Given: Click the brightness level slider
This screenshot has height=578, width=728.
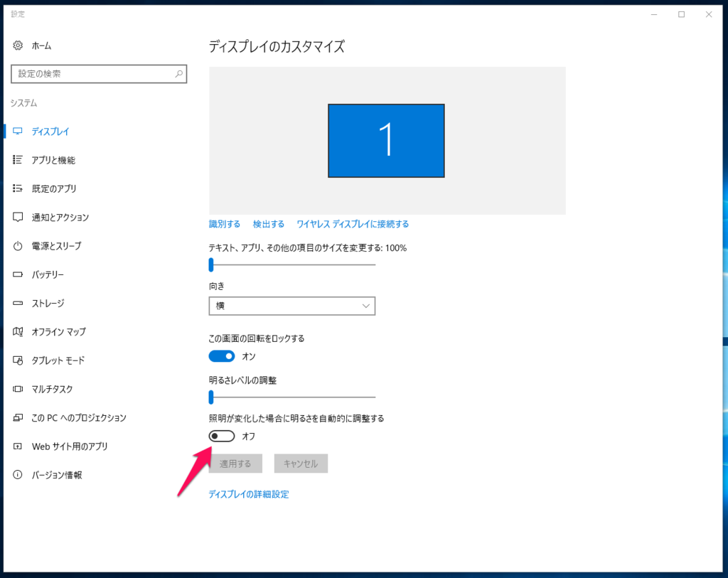Looking at the screenshot, I should (x=292, y=397).
